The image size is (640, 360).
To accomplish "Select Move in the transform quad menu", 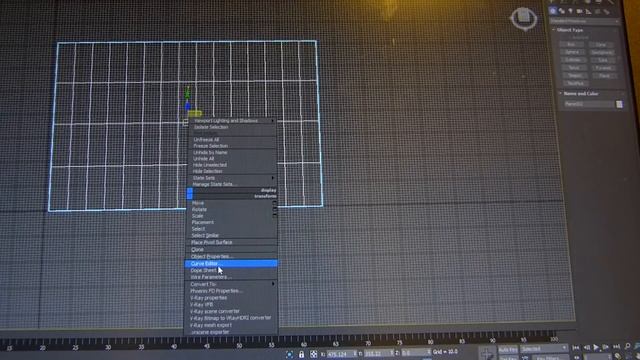I will tap(232, 203).
